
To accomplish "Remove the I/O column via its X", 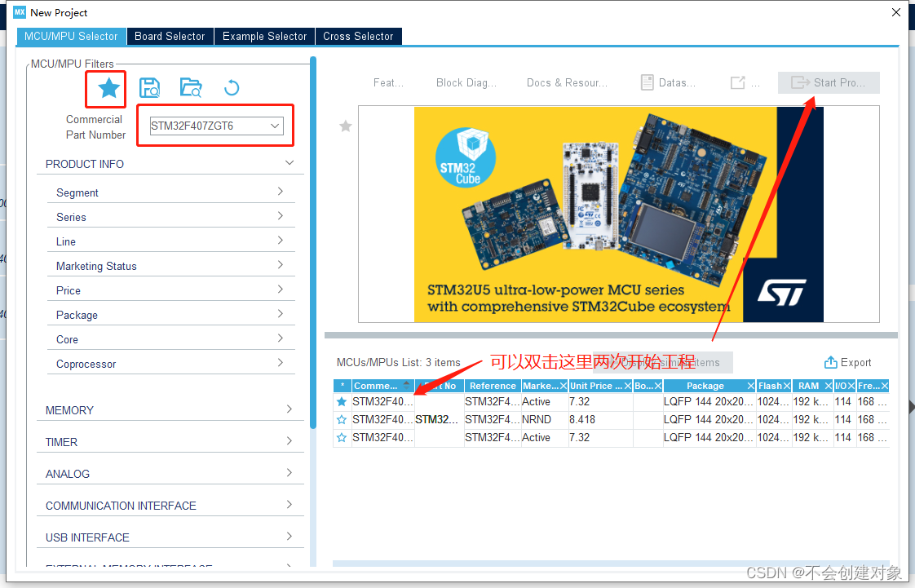I will [851, 387].
